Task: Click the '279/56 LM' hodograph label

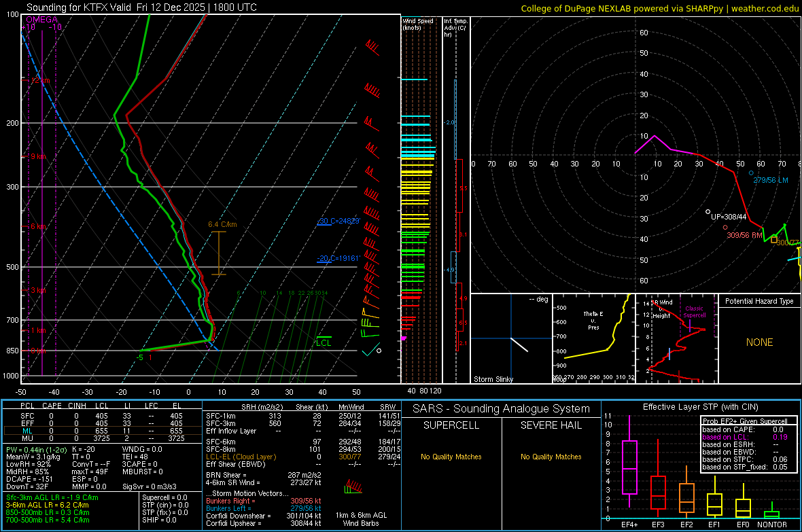Action: (x=771, y=180)
